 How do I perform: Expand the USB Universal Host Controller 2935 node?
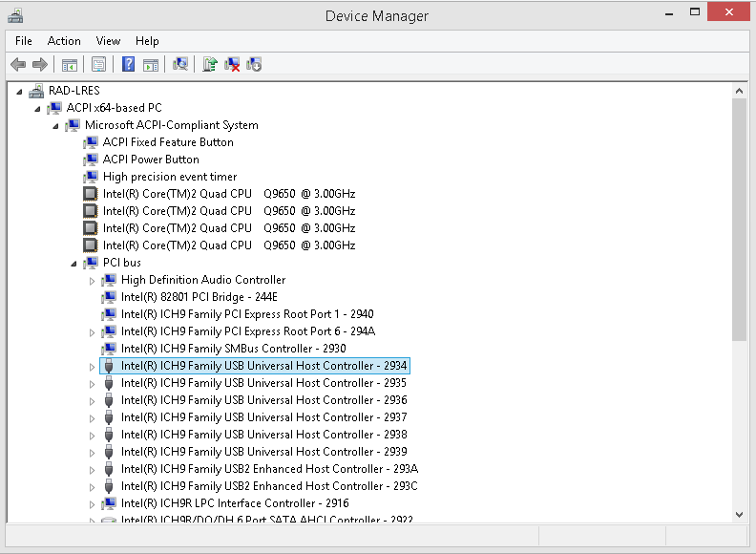[x=93, y=383]
